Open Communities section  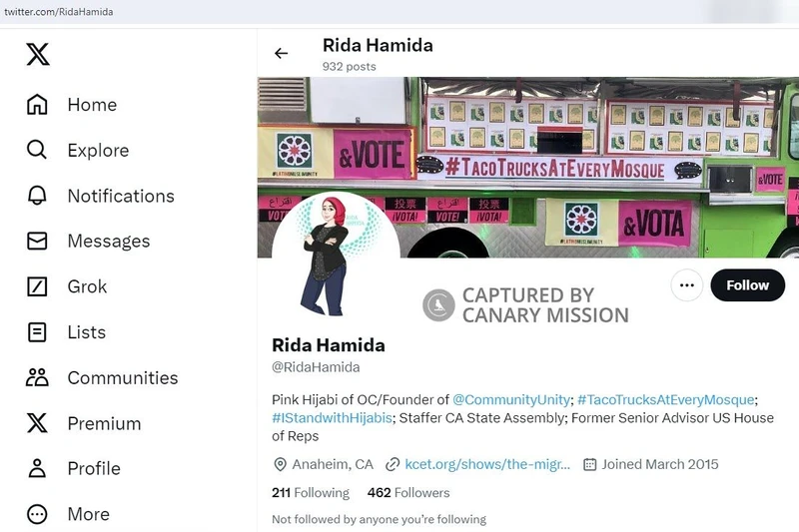[x=102, y=377]
